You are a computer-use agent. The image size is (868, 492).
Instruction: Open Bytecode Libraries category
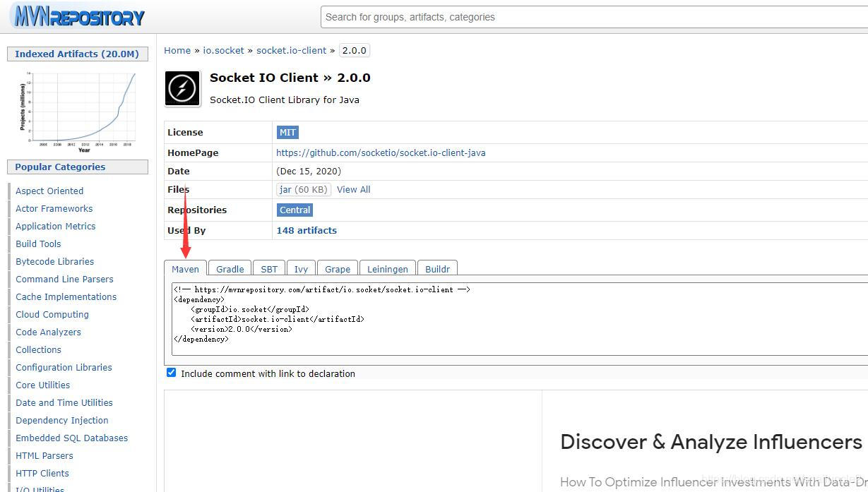tap(54, 261)
